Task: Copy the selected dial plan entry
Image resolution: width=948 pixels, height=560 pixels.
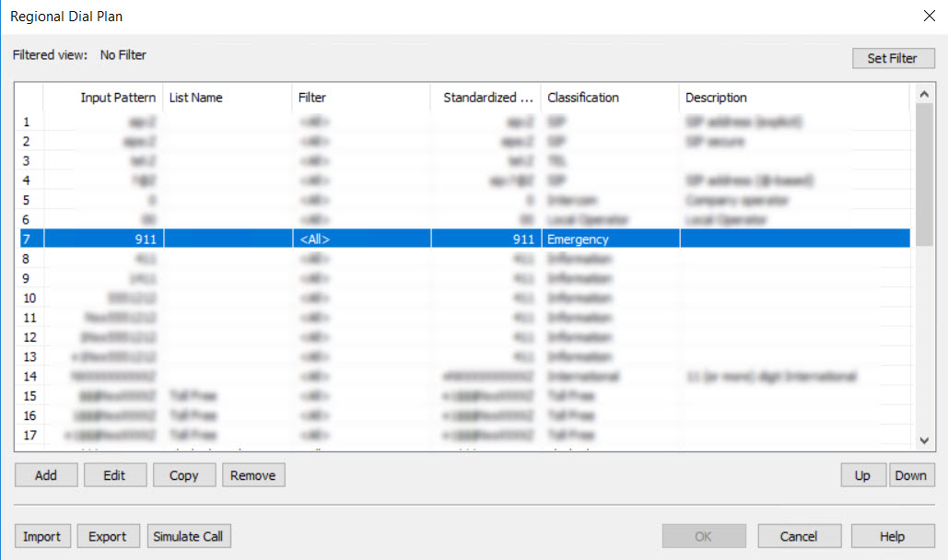Action: tap(183, 475)
